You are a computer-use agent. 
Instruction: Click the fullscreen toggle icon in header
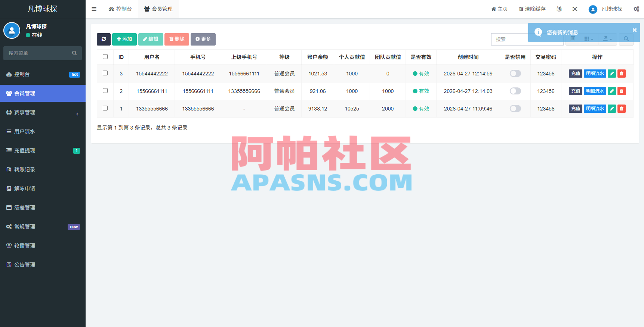pos(575,9)
